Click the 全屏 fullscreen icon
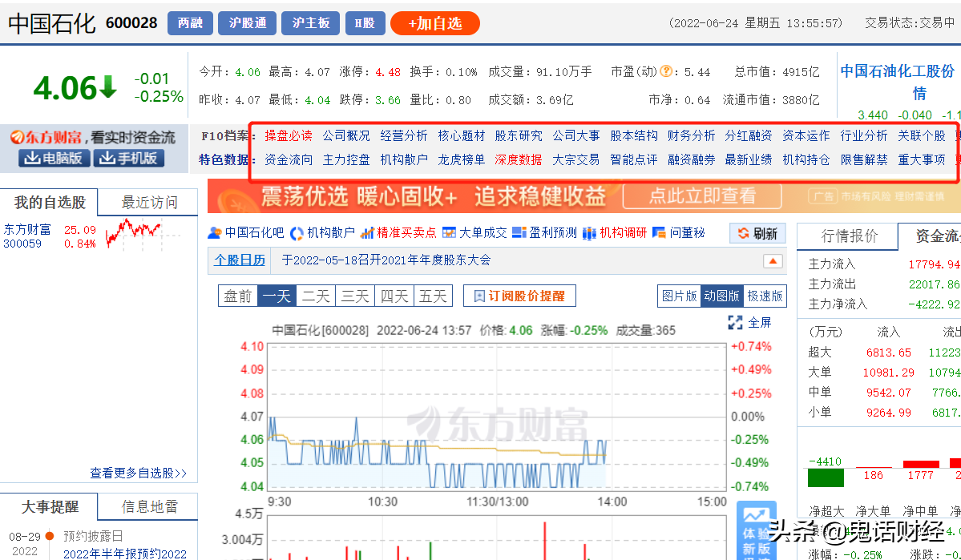 coord(749,322)
